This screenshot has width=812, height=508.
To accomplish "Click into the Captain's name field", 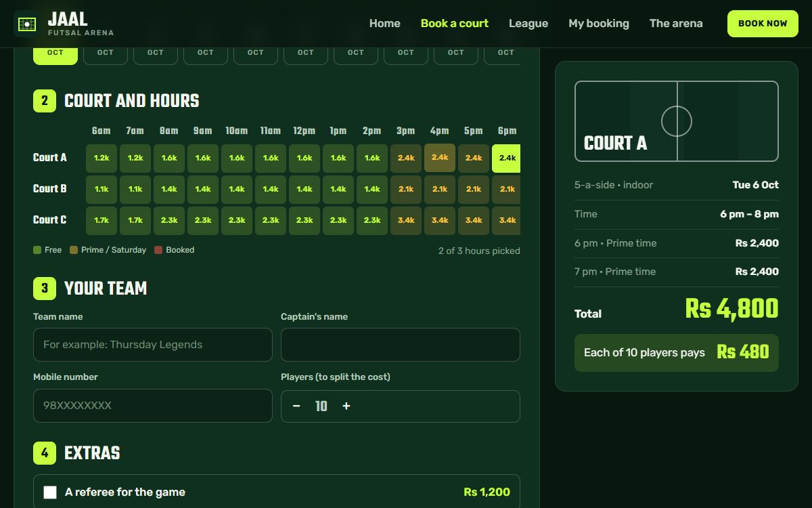I will tap(401, 345).
